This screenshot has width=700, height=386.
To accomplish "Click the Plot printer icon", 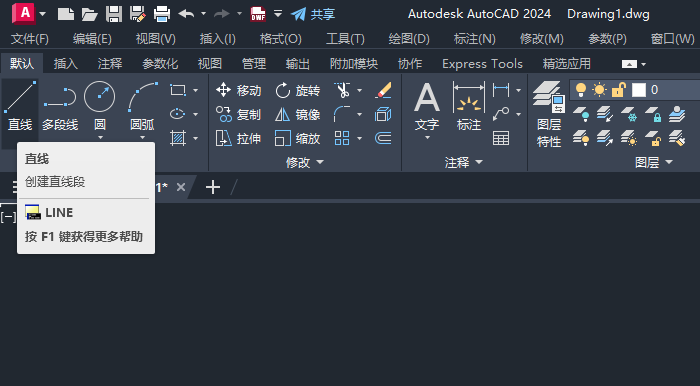I will (x=162, y=14).
